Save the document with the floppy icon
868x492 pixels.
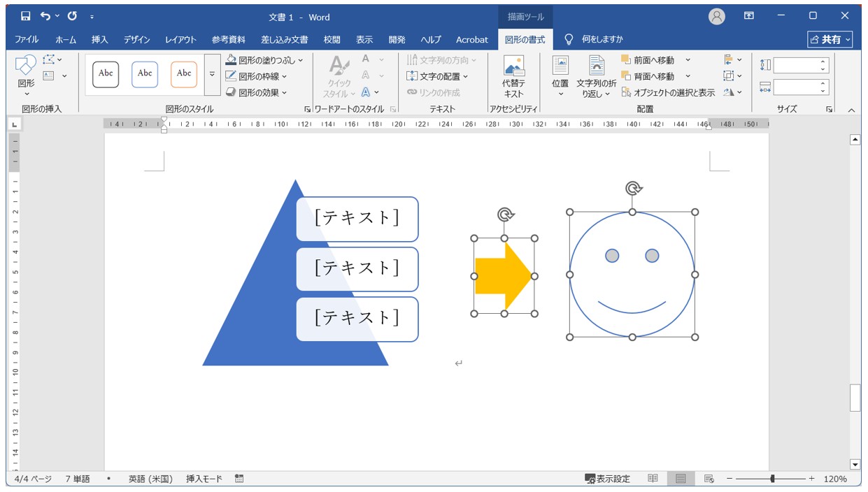pos(26,16)
